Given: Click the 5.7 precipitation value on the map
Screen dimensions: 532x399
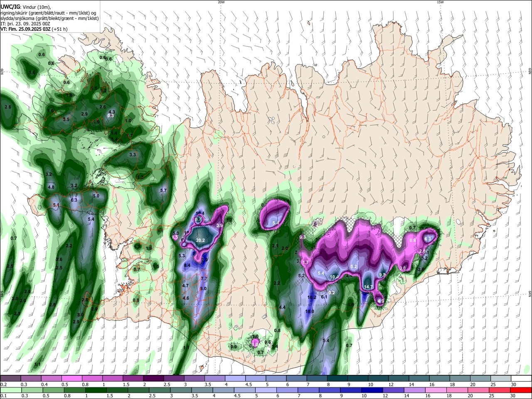Looking at the screenshot, I should tap(163, 190).
